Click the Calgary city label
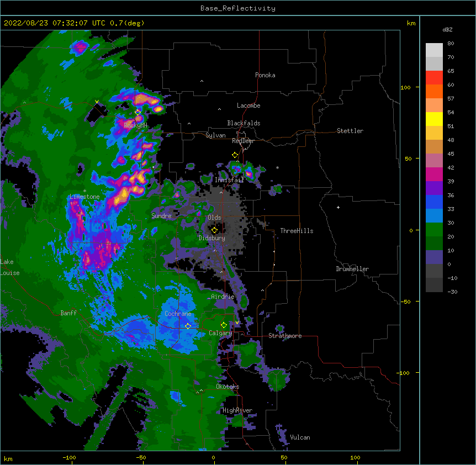 [220, 333]
